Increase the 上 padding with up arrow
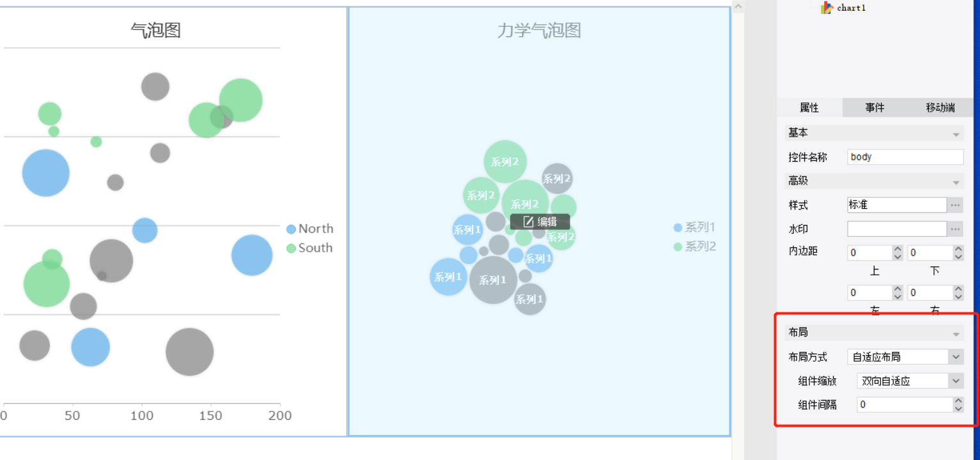Screen dimensions: 980x460 898,249
